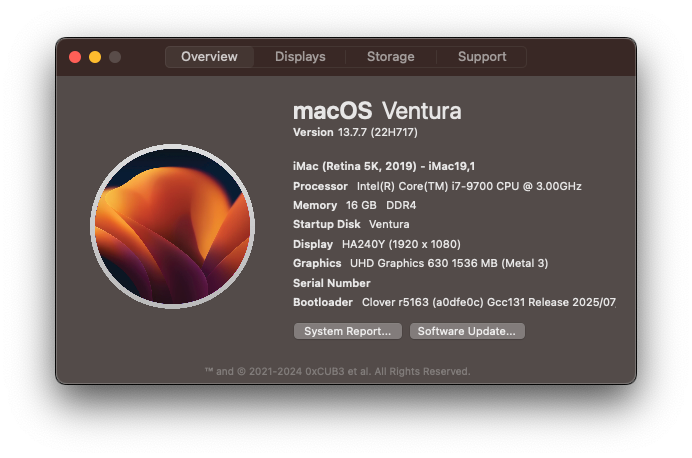Minimize window with the yellow button
This screenshot has height=458, width=692.
click(x=95, y=57)
